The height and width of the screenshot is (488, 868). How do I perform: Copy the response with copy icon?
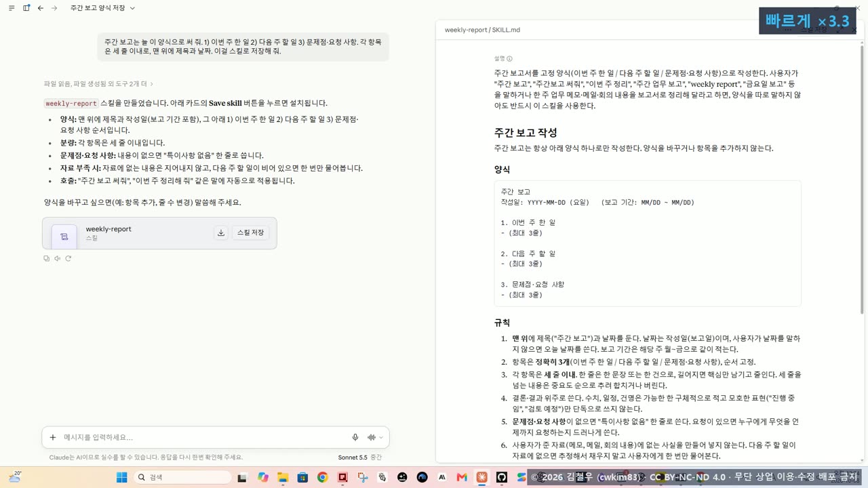(x=46, y=258)
